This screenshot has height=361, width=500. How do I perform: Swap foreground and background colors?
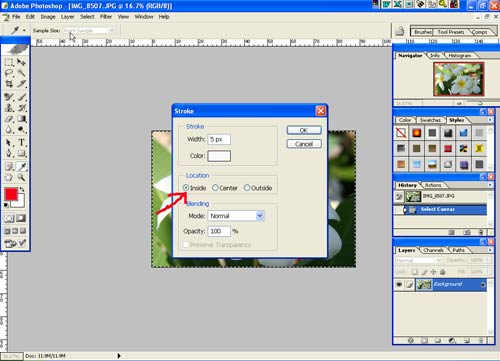coord(22,189)
